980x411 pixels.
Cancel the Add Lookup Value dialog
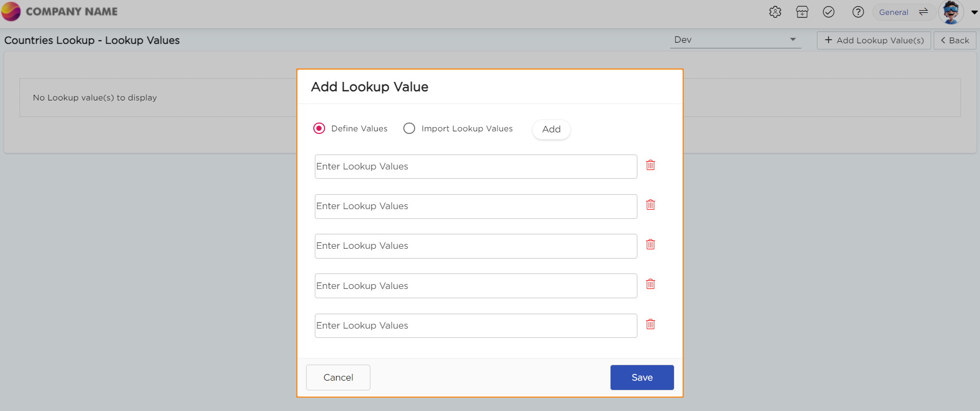click(338, 378)
